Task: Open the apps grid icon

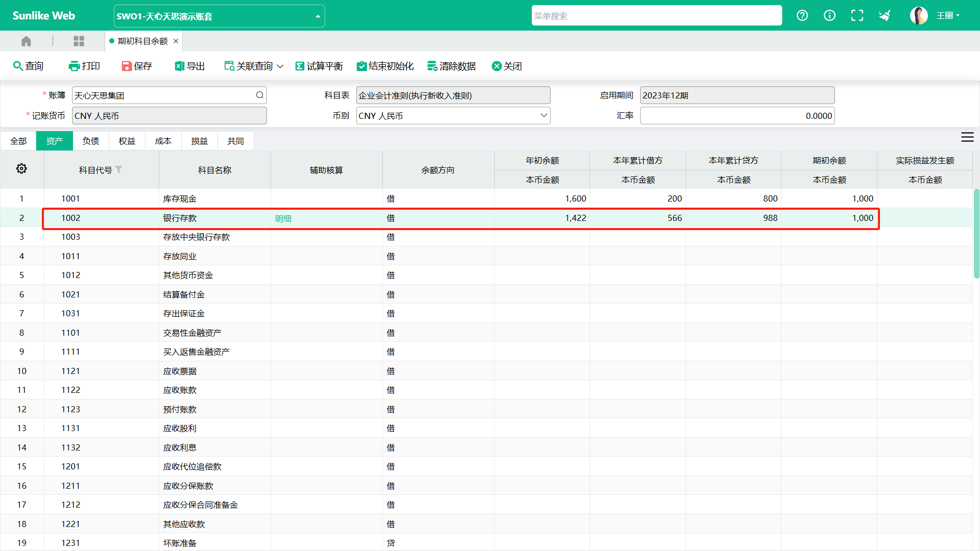Action: tap(79, 41)
